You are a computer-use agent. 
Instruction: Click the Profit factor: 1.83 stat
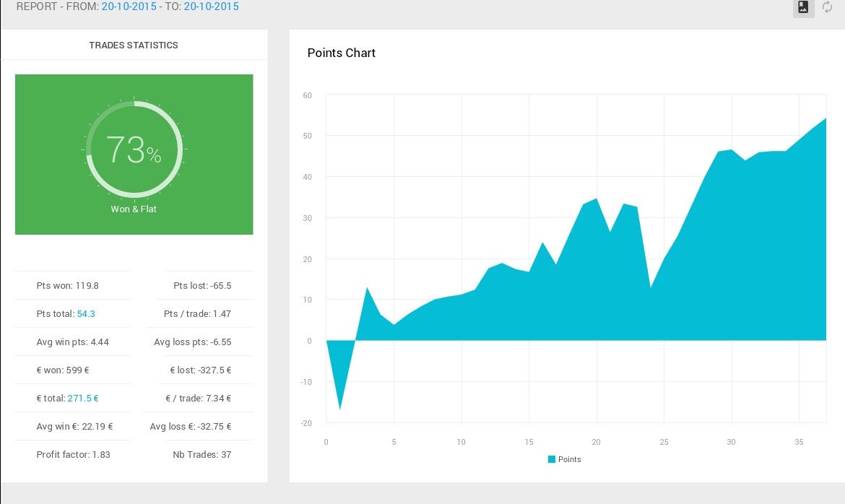(73, 455)
